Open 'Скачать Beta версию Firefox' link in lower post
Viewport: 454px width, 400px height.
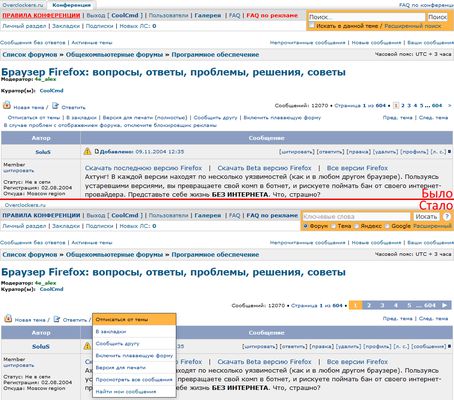[x=264, y=362]
